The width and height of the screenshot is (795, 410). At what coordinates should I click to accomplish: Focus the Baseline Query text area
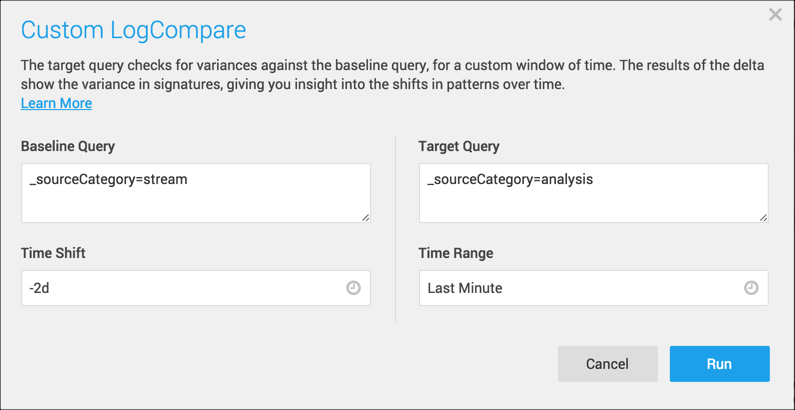[195, 193]
